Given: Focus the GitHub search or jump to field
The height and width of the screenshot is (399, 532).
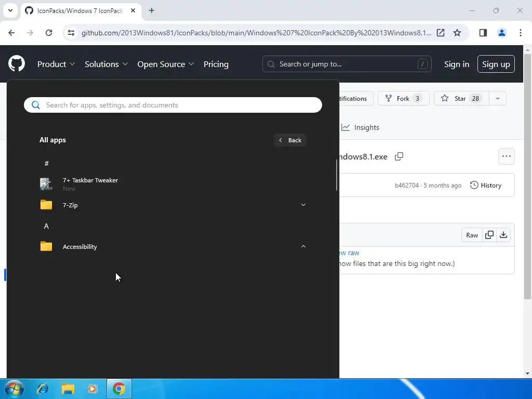Looking at the screenshot, I should click(x=347, y=64).
